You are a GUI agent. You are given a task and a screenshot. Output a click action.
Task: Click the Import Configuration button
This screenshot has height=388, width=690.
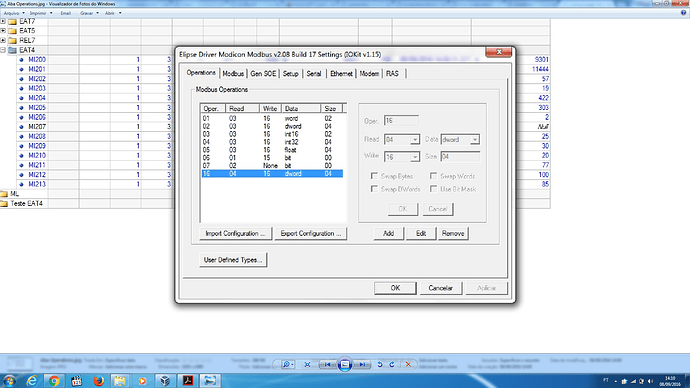(235, 234)
